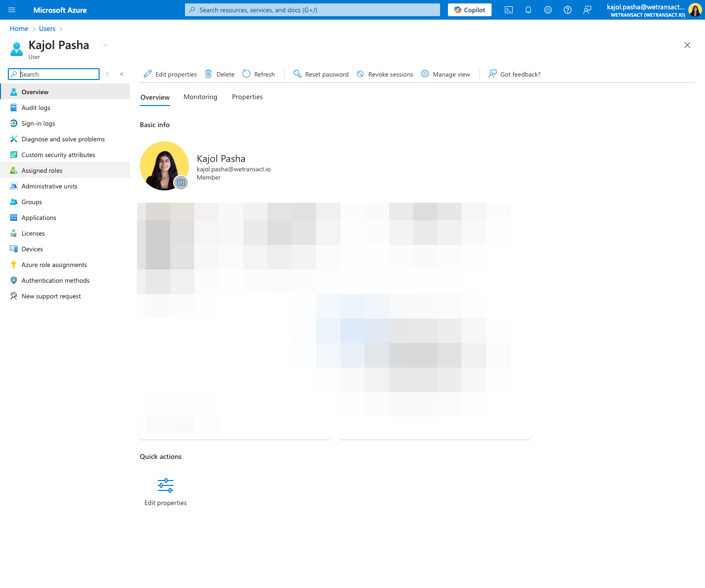The height and width of the screenshot is (588, 705).
Task: Go to Users breadcrumb
Action: (x=47, y=29)
